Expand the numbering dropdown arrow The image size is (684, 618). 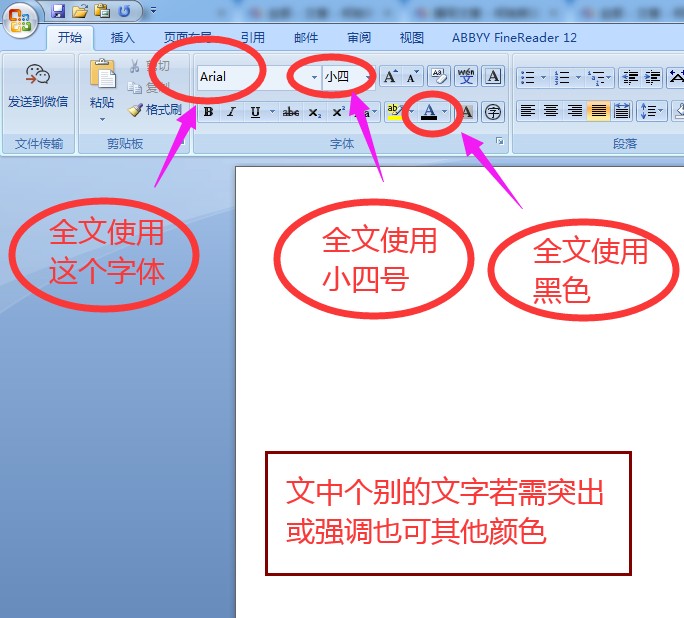click(x=578, y=78)
